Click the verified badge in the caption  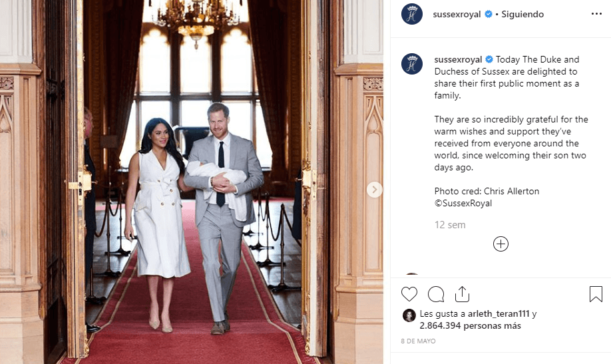489,60
